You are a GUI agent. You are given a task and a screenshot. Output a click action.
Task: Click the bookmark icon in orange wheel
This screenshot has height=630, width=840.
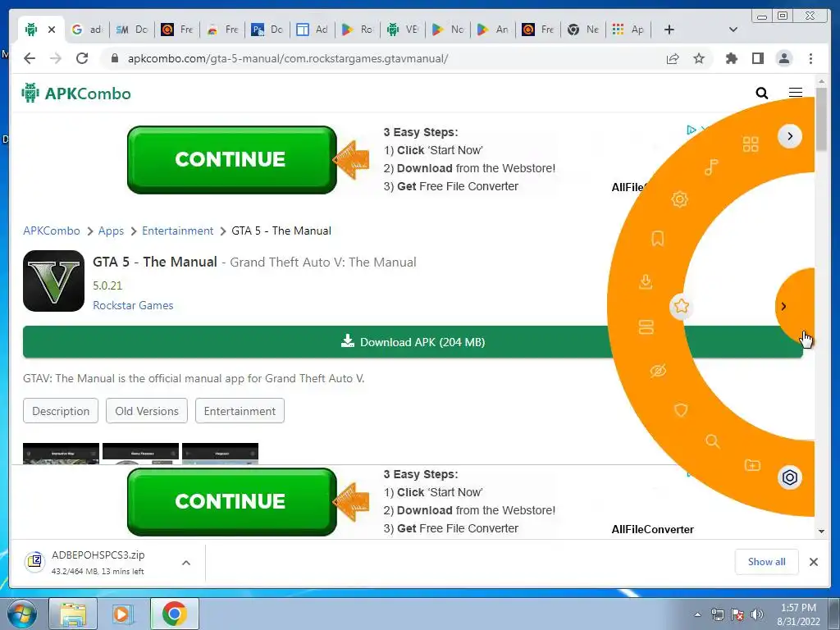point(658,239)
